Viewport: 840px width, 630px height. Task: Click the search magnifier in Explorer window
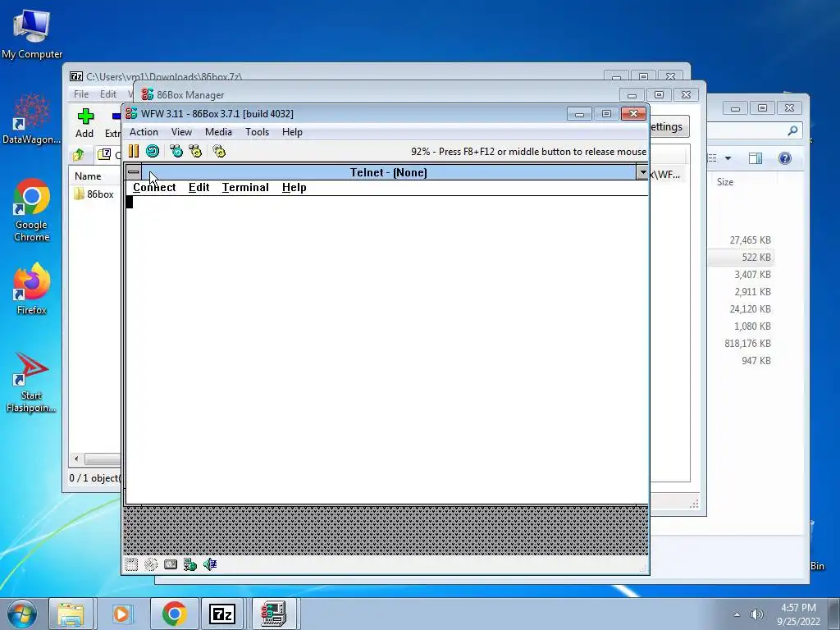click(x=792, y=130)
